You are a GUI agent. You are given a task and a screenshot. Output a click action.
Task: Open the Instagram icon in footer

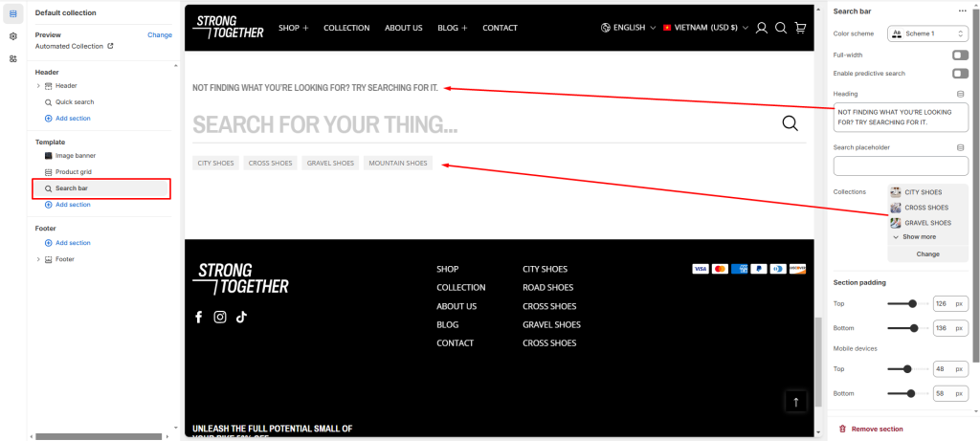coord(220,317)
